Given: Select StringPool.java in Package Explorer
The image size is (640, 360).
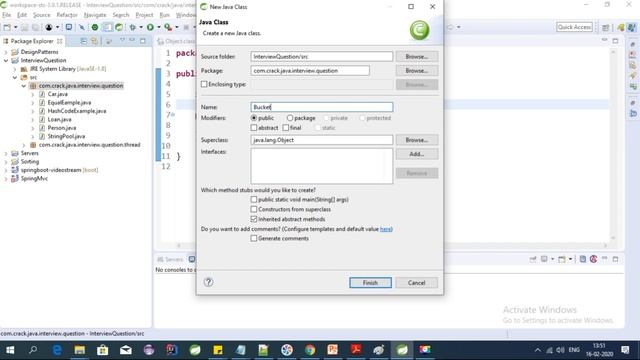Looking at the screenshot, I should pyautogui.click(x=66, y=136).
